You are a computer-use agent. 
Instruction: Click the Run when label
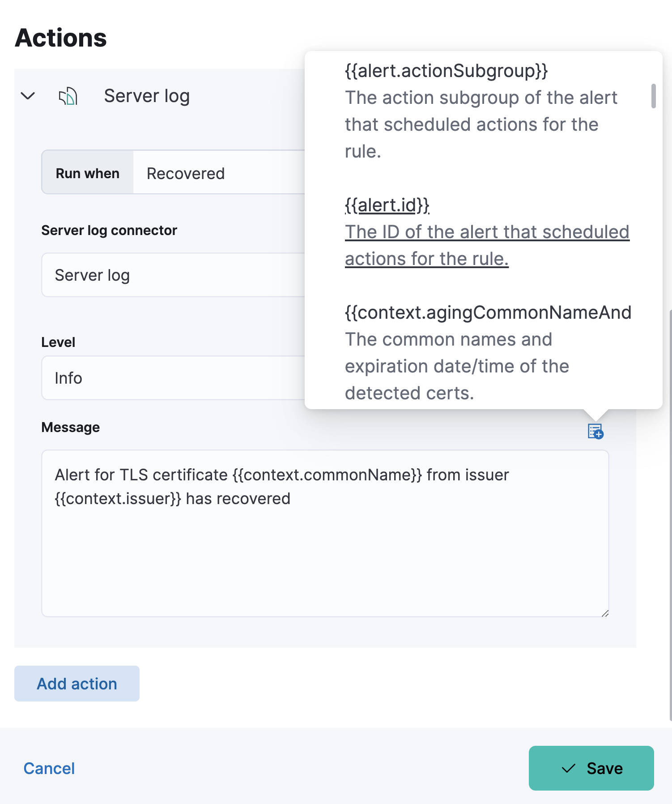(88, 173)
